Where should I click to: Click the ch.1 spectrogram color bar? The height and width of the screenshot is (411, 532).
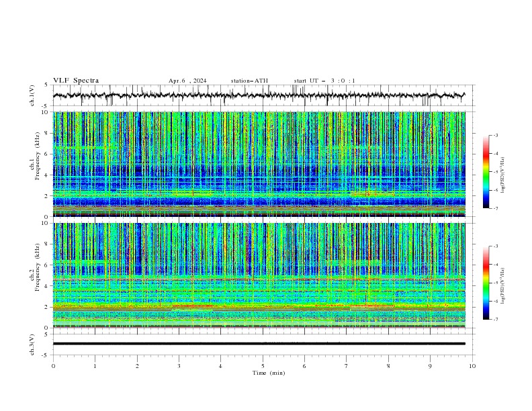point(486,172)
